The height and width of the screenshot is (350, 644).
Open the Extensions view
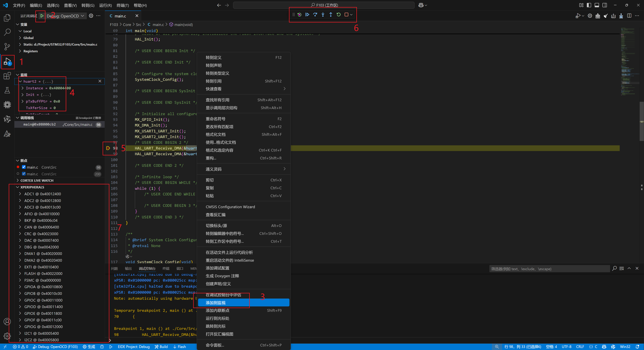click(7, 76)
